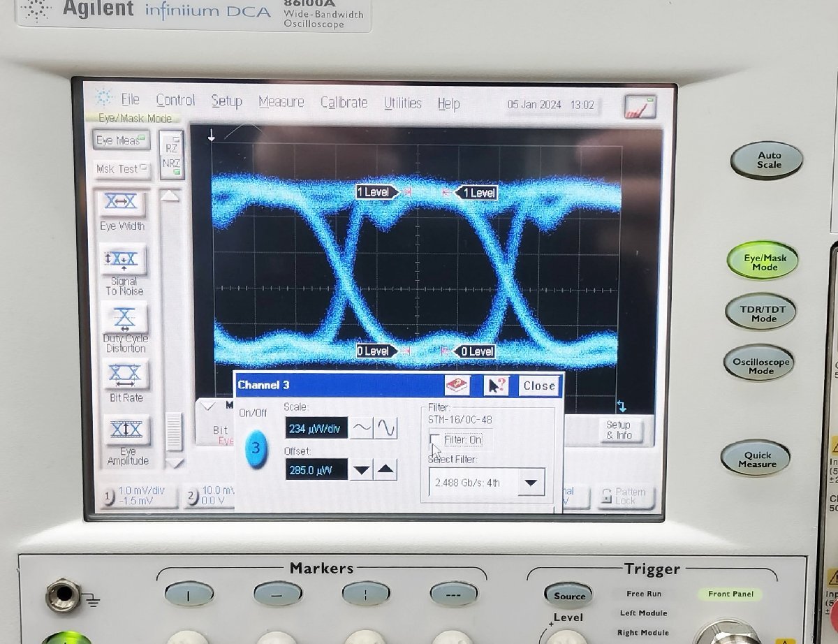838x644 pixels.
Task: Click the What's This pointer-question icon
Action: 497,385
